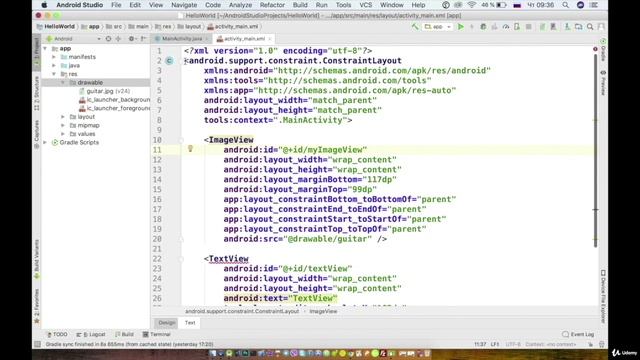Click the Stop square toolbar icon
The width and height of the screenshot is (640, 360).
coord(529,27)
